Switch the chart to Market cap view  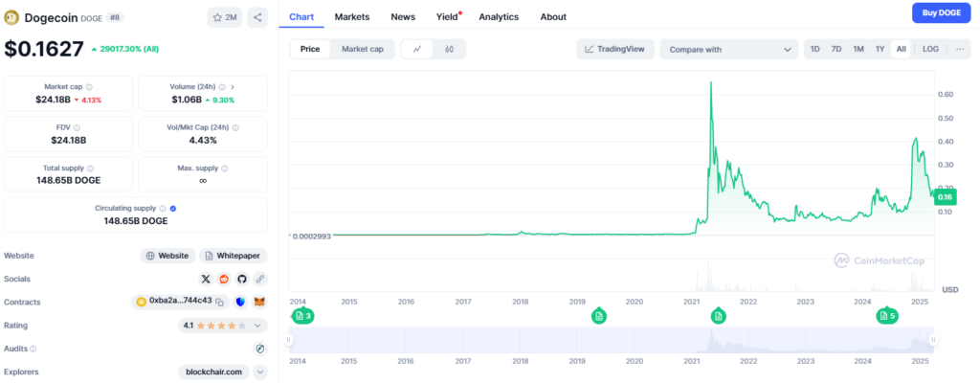coord(362,49)
